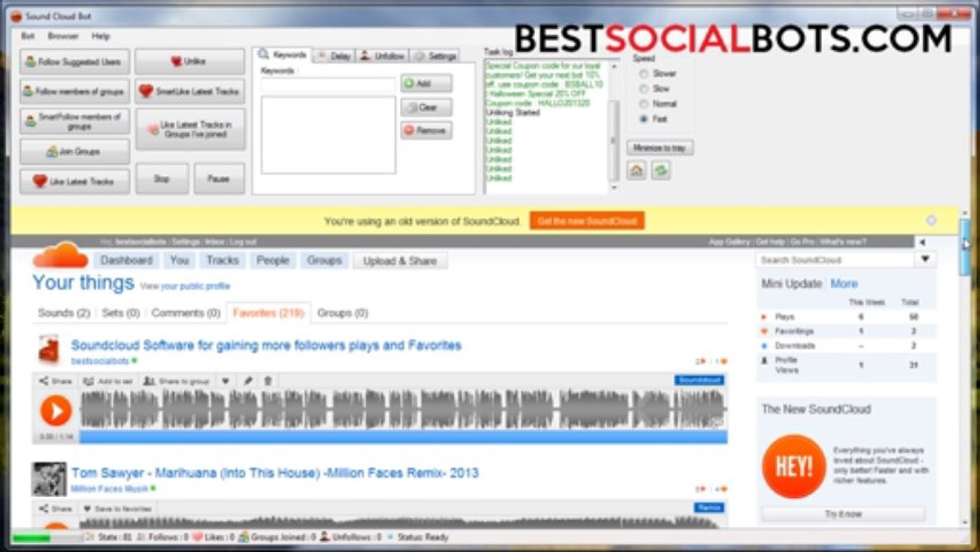The width and height of the screenshot is (980, 552).
Task: Click Add to set on first track
Action: (108, 381)
